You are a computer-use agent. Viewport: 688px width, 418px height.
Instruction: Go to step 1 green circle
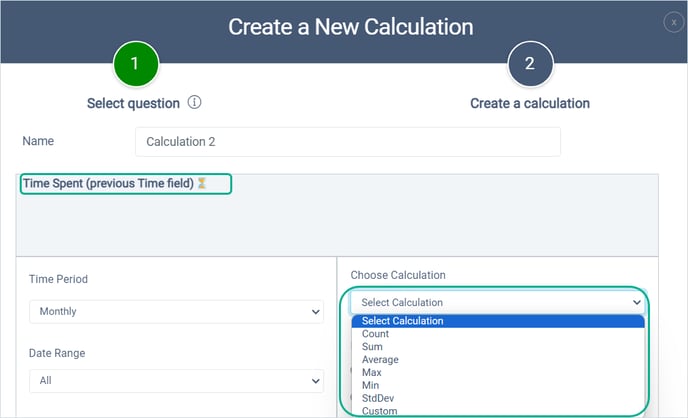[136, 64]
